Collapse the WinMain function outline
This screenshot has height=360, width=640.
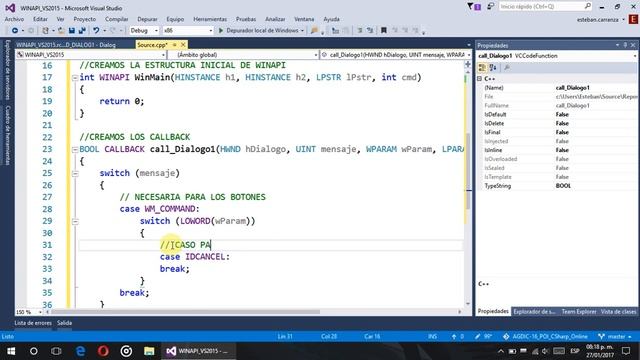click(x=75, y=78)
